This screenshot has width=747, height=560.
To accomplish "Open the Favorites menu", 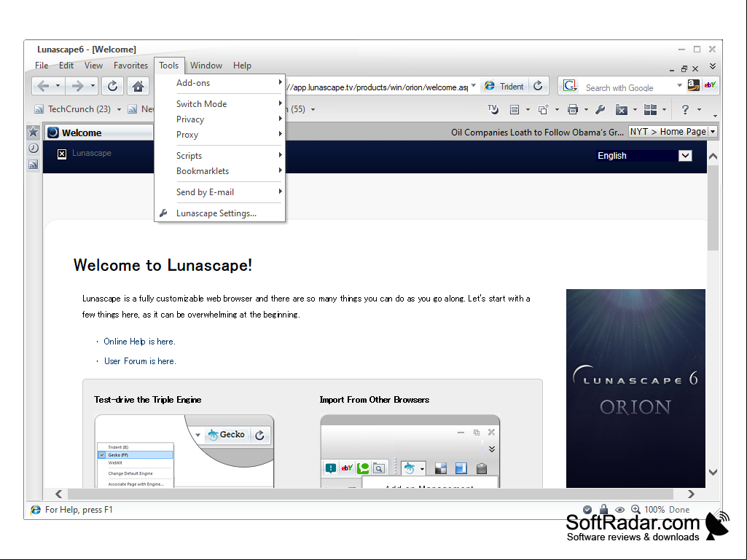I will (x=130, y=66).
